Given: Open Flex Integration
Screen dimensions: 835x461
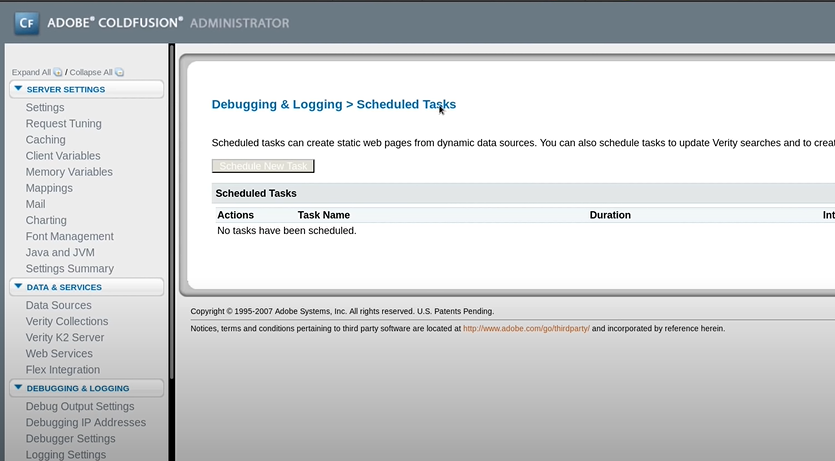Looking at the screenshot, I should point(62,370).
